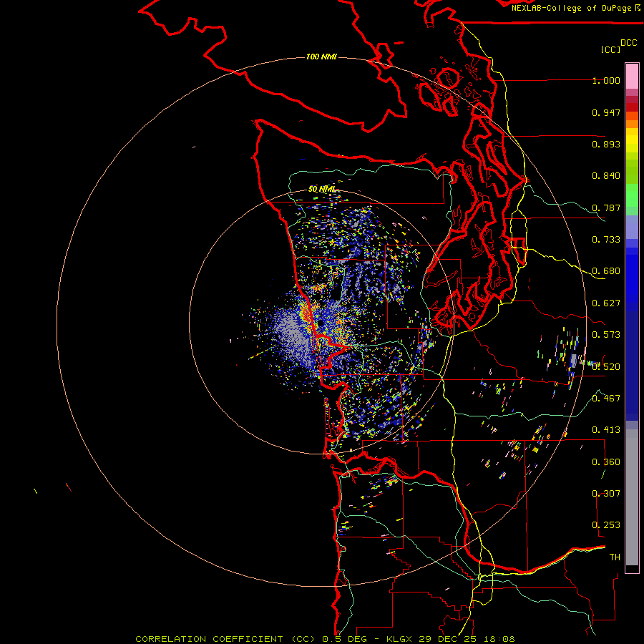Click the pink swatch at the top of the color bar
The image size is (644, 644).
[632, 77]
